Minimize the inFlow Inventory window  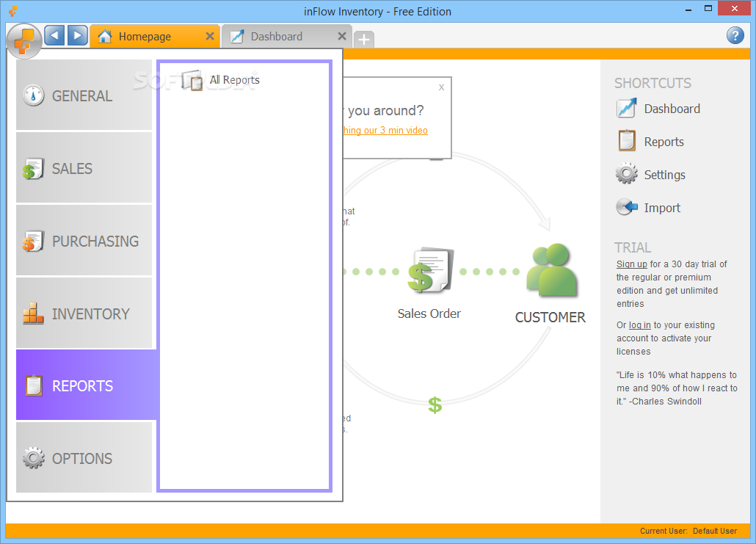click(x=688, y=9)
